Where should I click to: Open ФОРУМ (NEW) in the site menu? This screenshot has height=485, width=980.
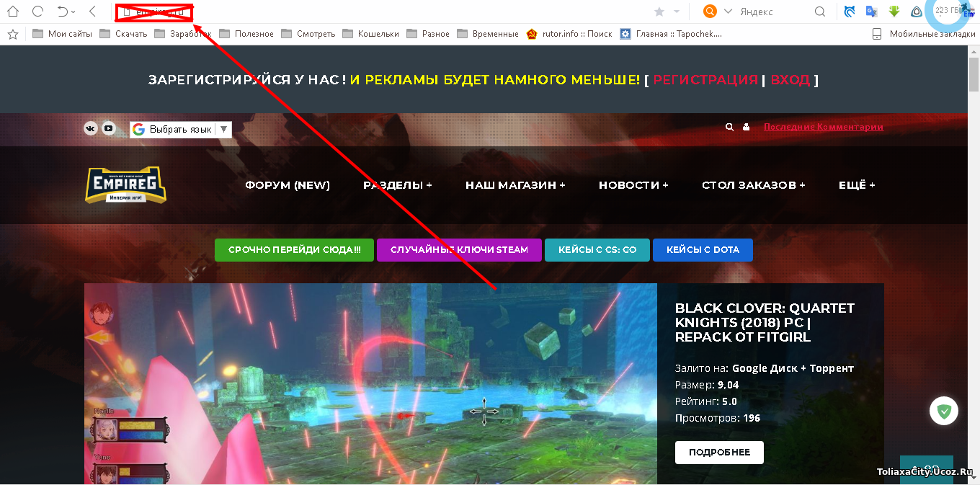[288, 185]
